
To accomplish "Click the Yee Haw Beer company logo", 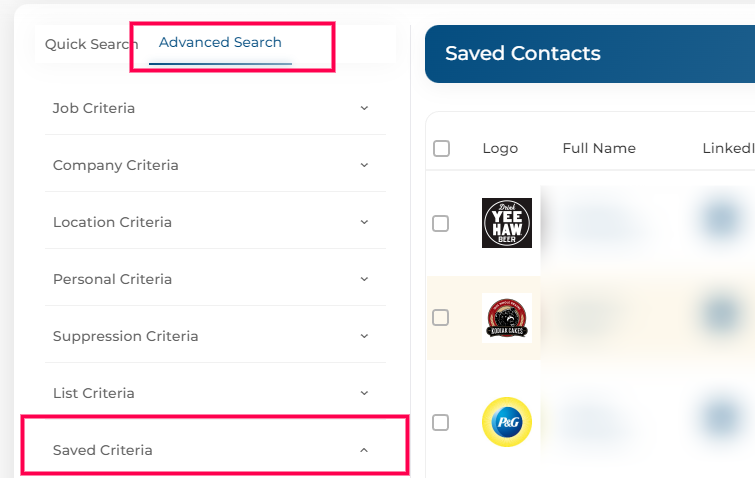I will (x=507, y=223).
